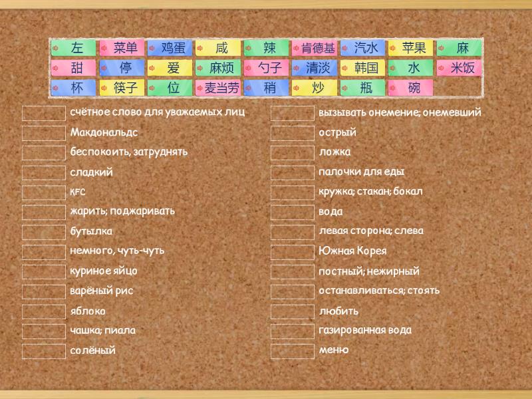Play audio for the 甜 tile
This screenshot has height=399, width=532.
56,68
